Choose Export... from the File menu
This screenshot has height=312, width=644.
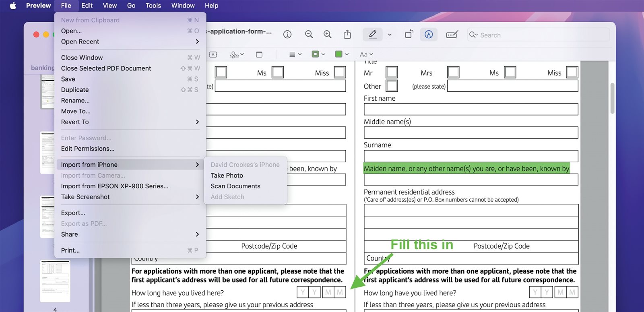pos(130,213)
